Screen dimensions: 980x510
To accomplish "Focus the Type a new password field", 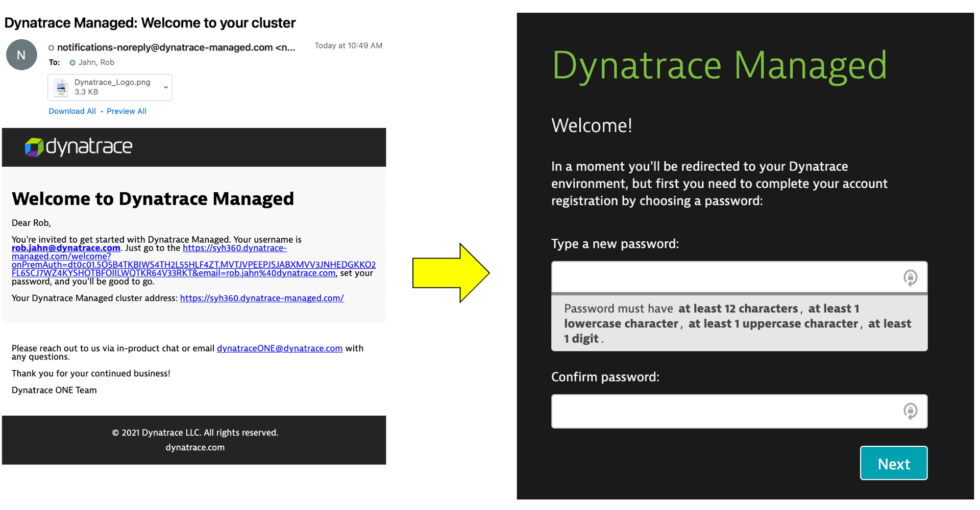I will click(x=725, y=278).
